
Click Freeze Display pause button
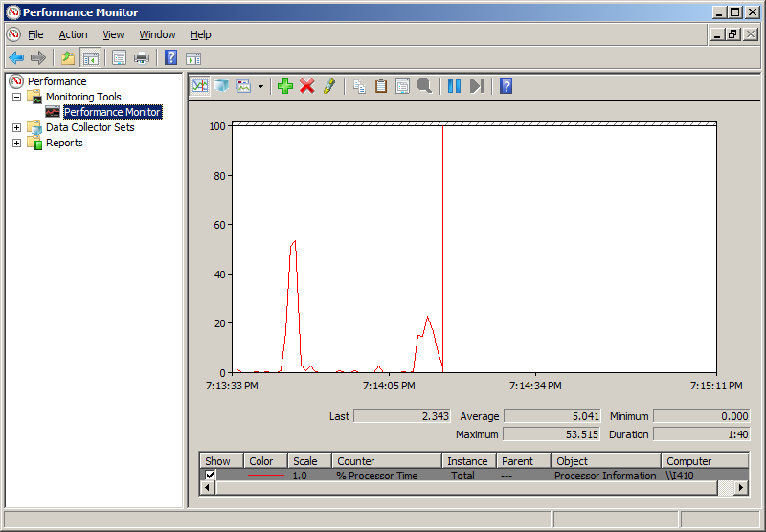click(454, 86)
